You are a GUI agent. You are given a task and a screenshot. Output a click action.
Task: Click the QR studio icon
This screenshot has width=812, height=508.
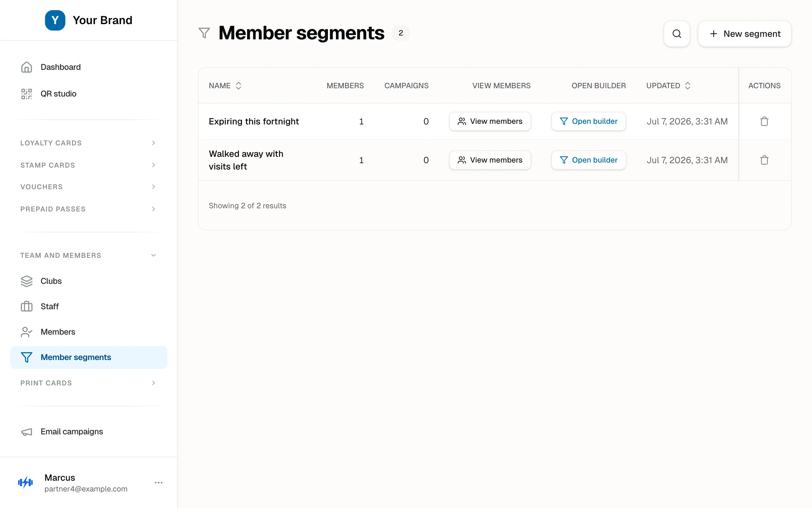tap(27, 94)
